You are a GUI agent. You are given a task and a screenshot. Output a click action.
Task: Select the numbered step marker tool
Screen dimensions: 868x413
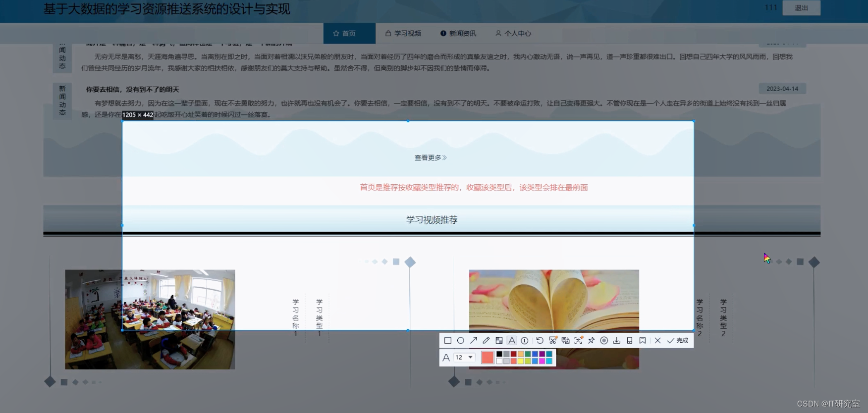tap(525, 341)
